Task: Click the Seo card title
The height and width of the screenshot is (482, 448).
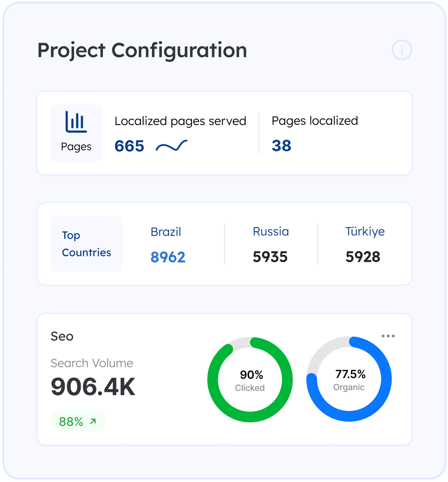Action: coord(62,336)
